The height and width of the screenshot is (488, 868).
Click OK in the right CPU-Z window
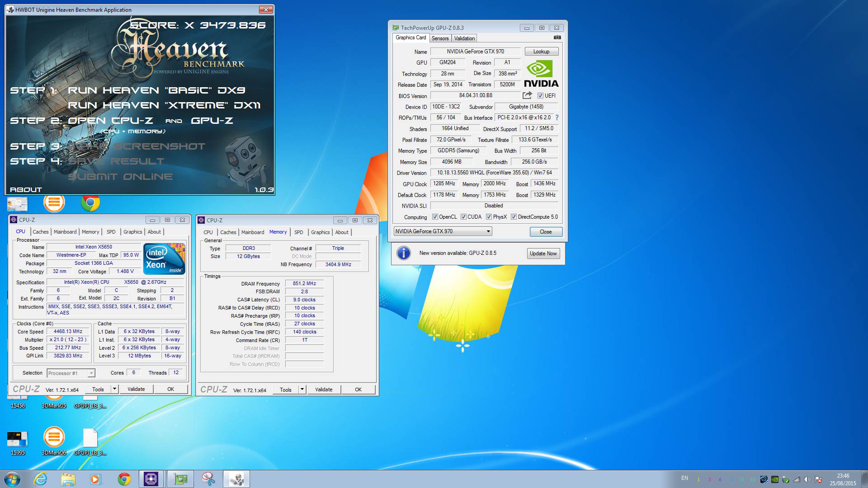[x=358, y=389]
